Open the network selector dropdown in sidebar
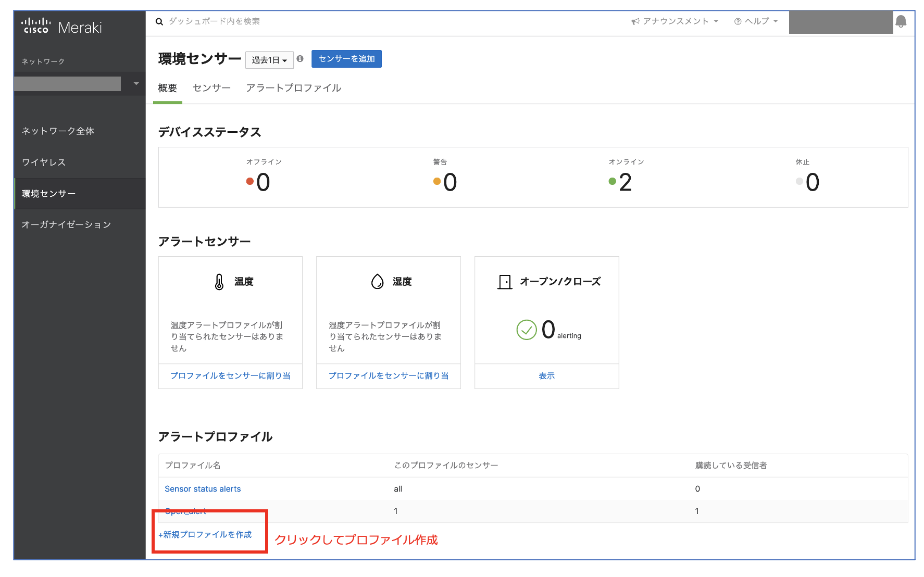Viewport: 924px width, 577px height. pyautogui.click(x=136, y=83)
